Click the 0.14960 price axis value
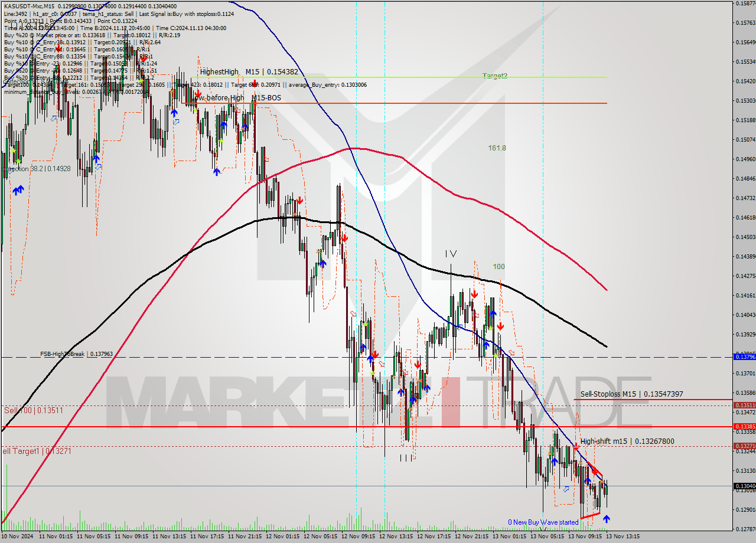The image size is (756, 543). pyautogui.click(x=745, y=159)
